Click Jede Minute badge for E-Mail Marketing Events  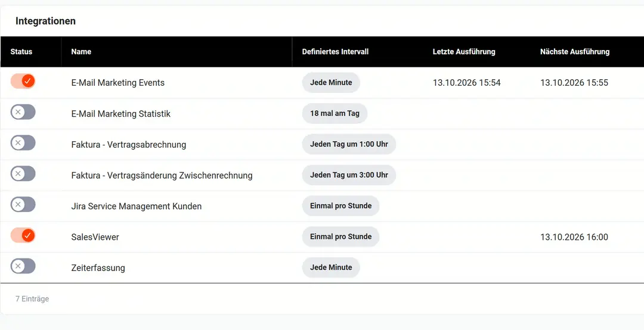(x=331, y=82)
